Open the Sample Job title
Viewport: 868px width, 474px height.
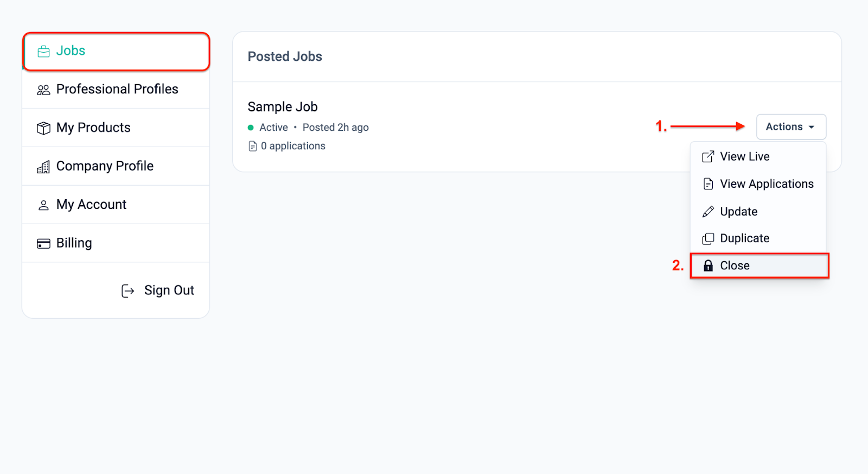[x=283, y=107]
